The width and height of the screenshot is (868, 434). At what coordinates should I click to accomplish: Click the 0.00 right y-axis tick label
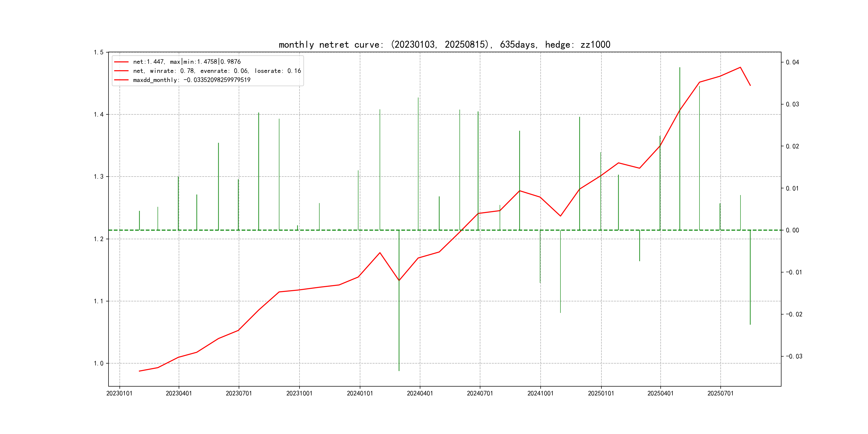[792, 230]
